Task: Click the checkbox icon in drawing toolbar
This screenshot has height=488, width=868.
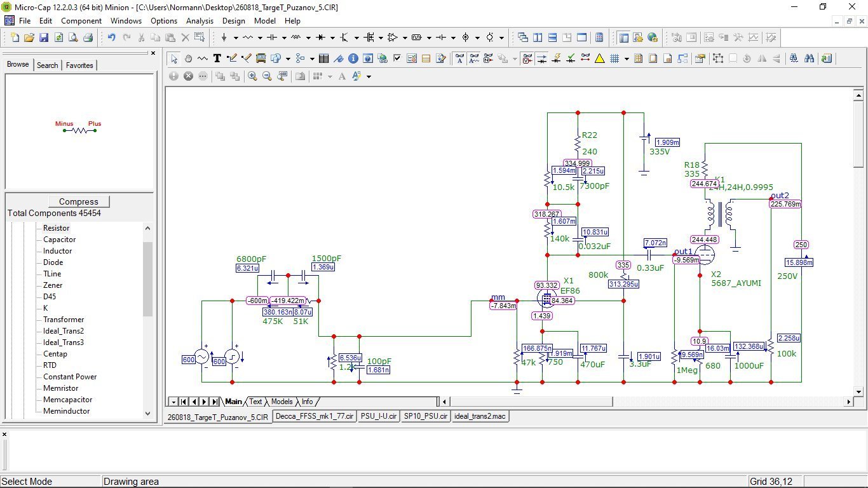Action: pyautogui.click(x=397, y=58)
